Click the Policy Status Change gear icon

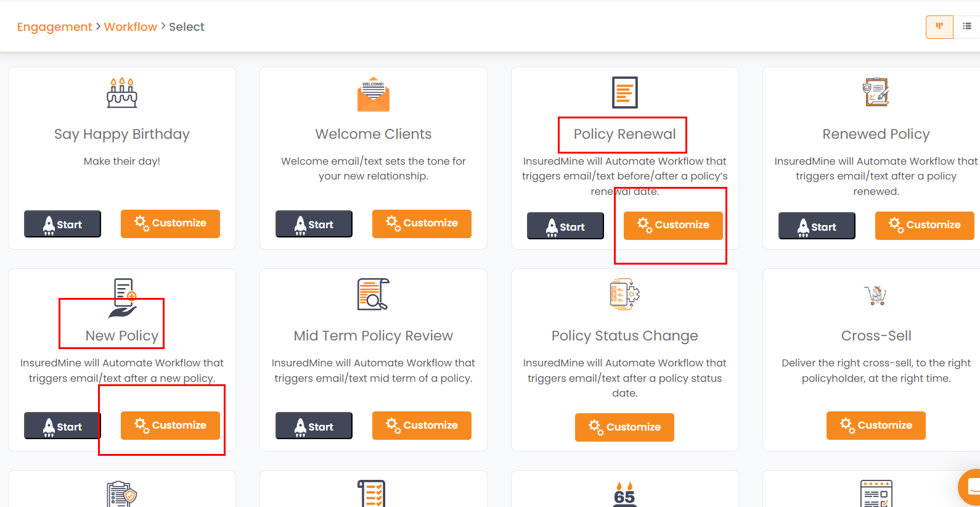click(x=625, y=294)
